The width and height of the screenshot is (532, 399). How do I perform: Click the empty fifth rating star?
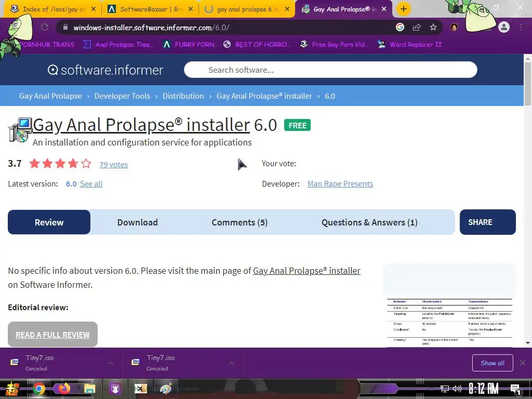pos(86,164)
